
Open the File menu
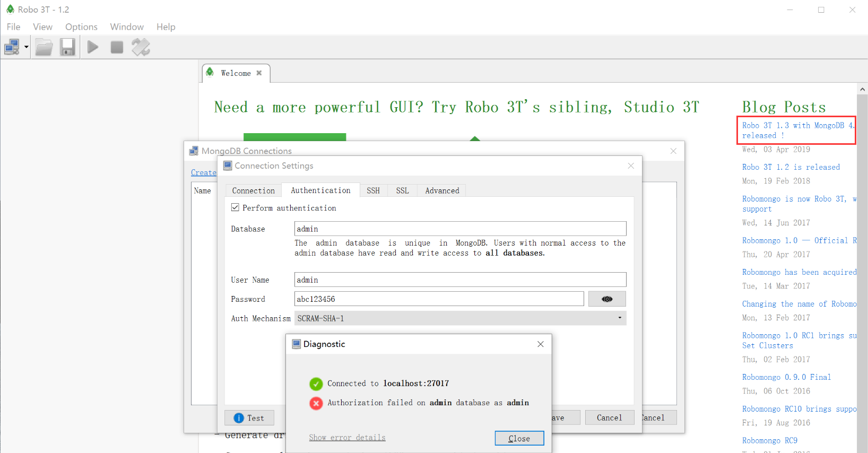(x=13, y=27)
